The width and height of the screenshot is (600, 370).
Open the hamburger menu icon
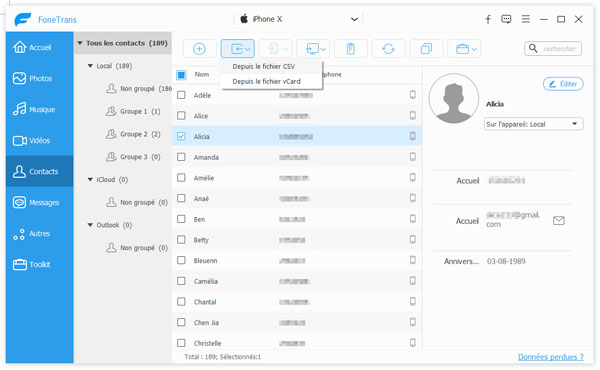click(x=526, y=19)
